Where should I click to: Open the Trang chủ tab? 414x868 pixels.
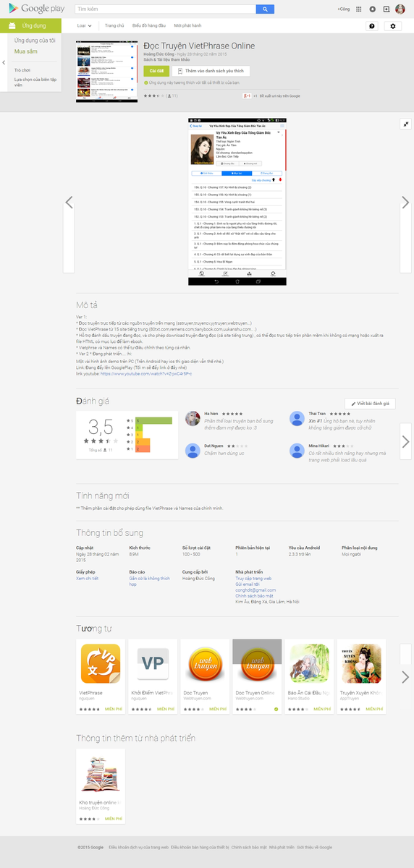point(114,25)
